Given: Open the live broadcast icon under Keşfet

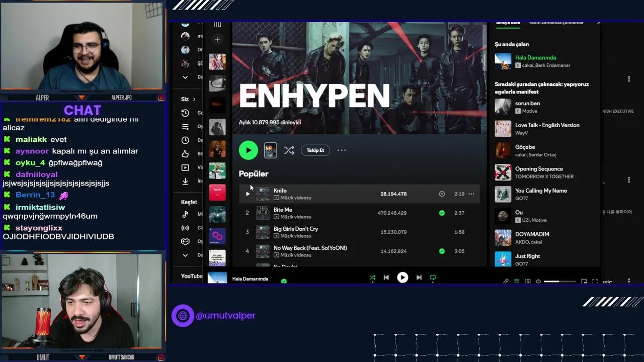Looking at the screenshot, I should click(185, 228).
